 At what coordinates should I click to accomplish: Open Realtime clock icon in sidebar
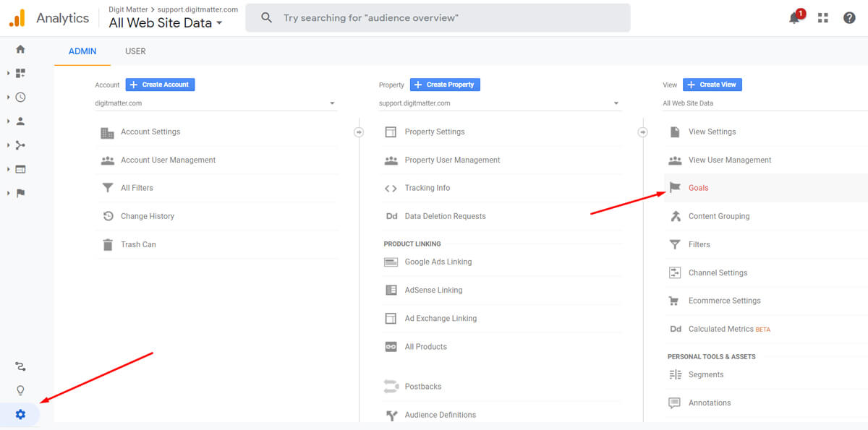pyautogui.click(x=20, y=97)
